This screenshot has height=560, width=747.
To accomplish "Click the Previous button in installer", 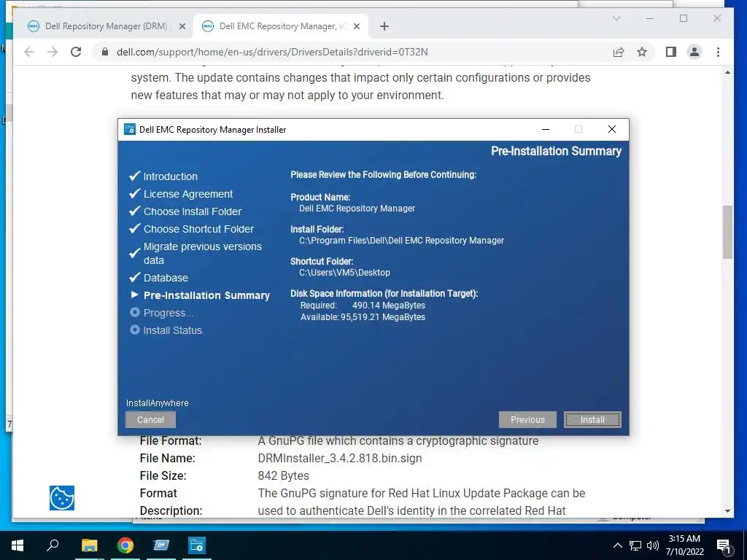I will (527, 419).
